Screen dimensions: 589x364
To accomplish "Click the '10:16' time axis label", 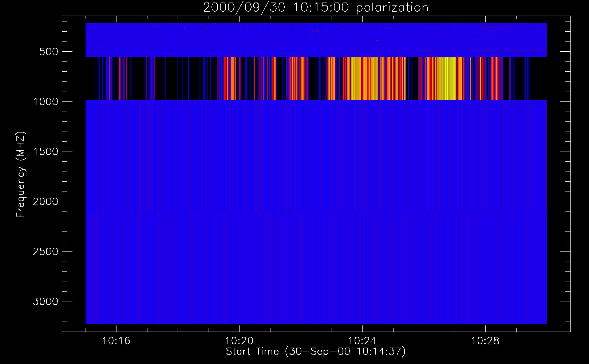I will tap(116, 341).
